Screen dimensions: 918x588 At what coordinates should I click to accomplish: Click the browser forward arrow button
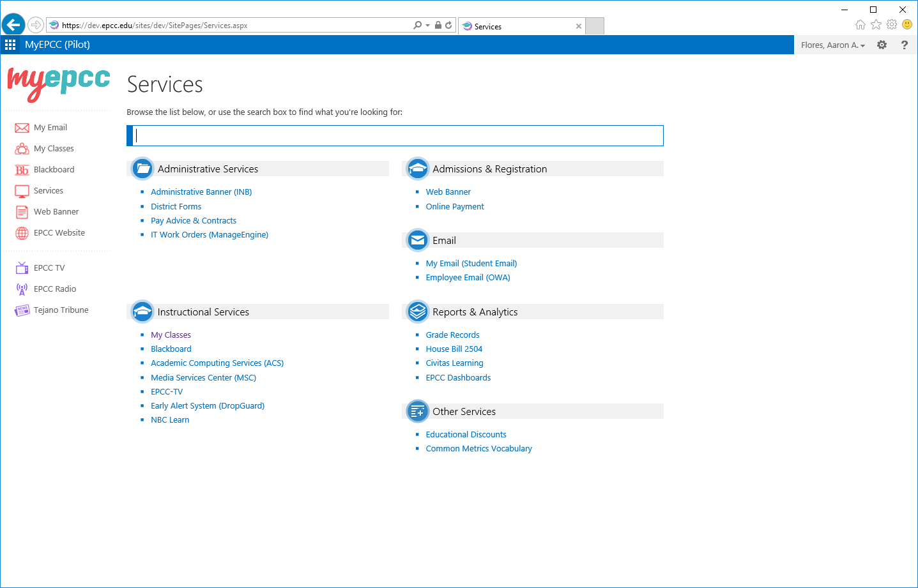click(x=36, y=25)
